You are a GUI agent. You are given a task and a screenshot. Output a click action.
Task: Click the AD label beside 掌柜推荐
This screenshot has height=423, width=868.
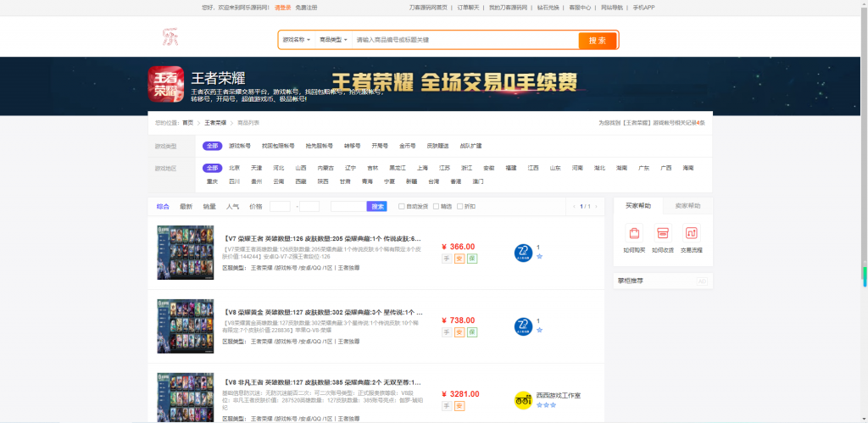(702, 281)
